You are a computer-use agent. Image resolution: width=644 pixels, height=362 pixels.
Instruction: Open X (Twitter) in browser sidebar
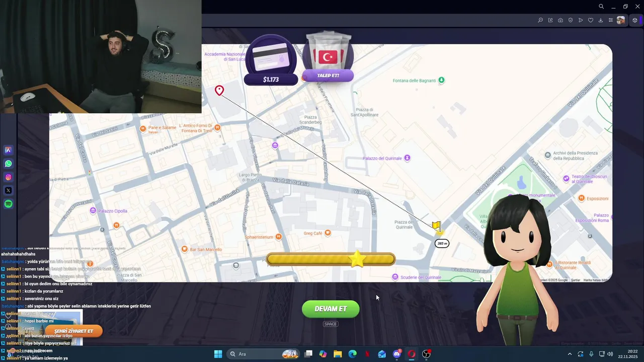pos(8,191)
